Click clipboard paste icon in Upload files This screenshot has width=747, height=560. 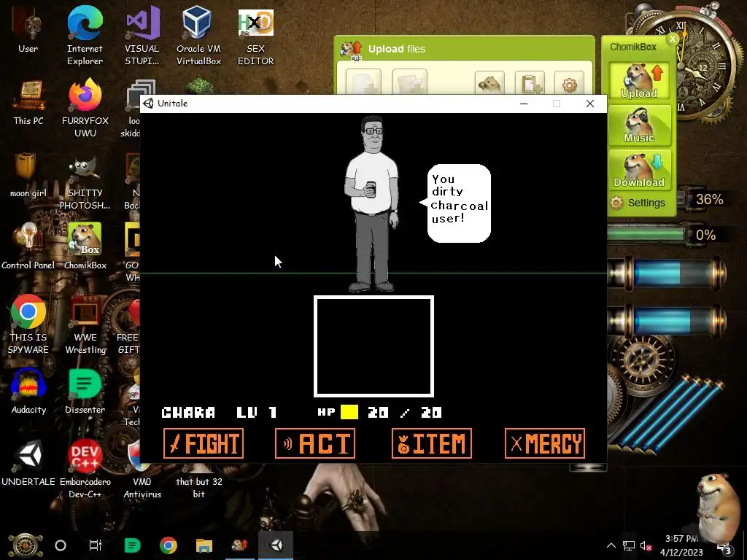pyautogui.click(x=530, y=83)
